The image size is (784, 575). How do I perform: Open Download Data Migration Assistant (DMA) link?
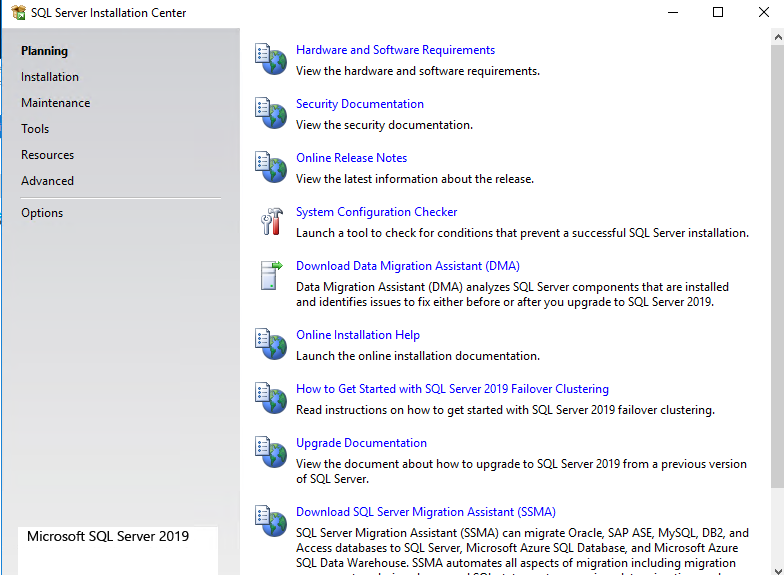click(408, 266)
